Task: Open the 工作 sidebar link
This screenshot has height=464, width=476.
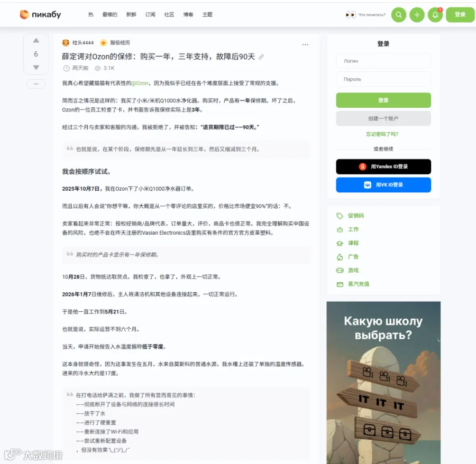Action: coord(353,229)
